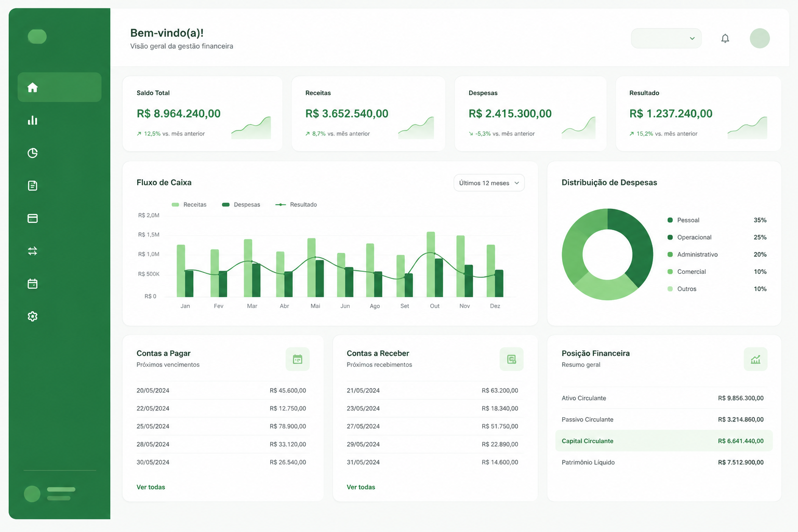The height and width of the screenshot is (532, 798).
Task: Toggle the Receitas legend series
Action: [x=189, y=205]
